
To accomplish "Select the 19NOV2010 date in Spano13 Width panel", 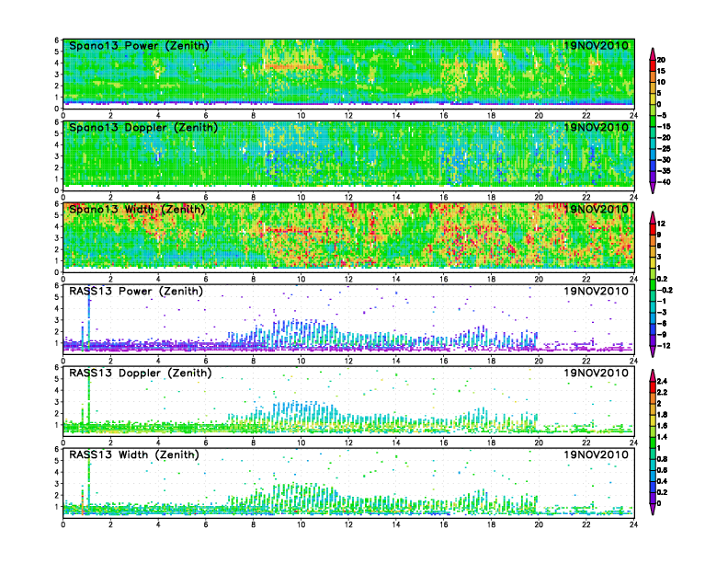I will point(597,209).
